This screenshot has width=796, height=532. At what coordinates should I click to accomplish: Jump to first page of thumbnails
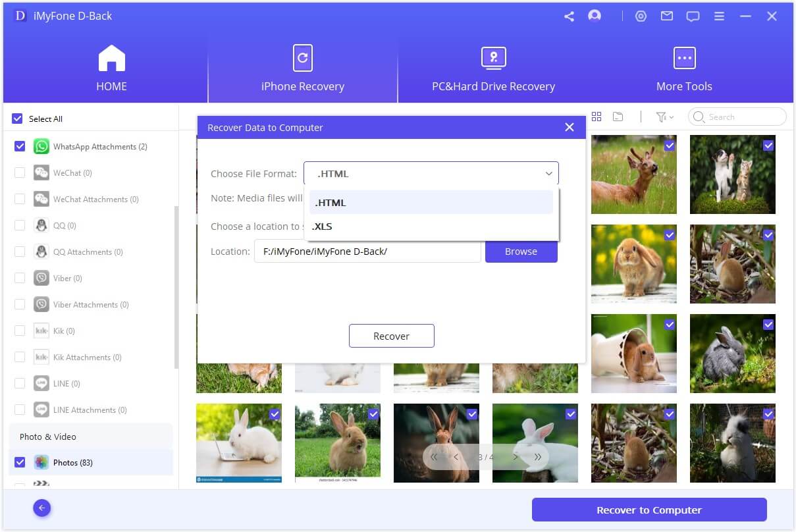point(434,456)
